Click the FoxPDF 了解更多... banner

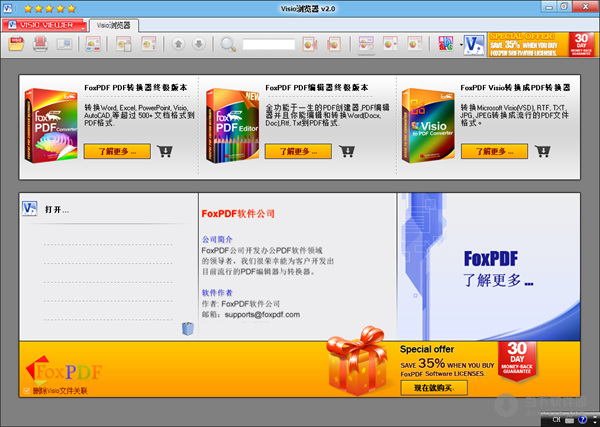click(489, 267)
